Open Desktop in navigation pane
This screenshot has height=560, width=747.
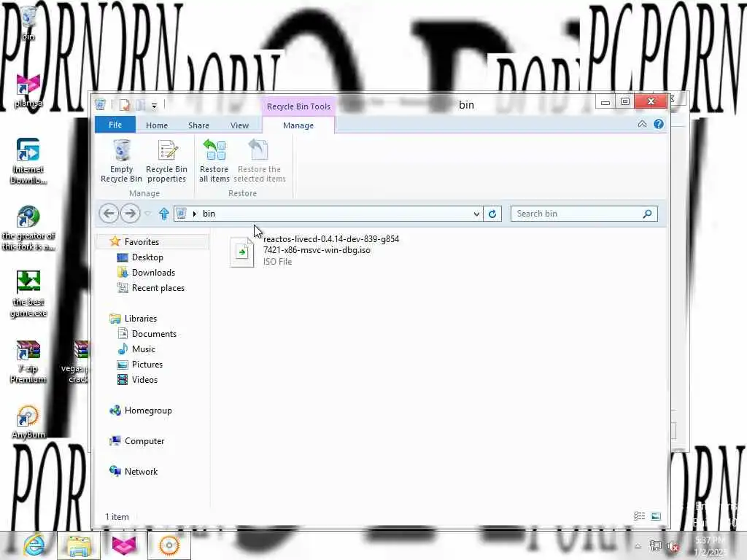(147, 257)
